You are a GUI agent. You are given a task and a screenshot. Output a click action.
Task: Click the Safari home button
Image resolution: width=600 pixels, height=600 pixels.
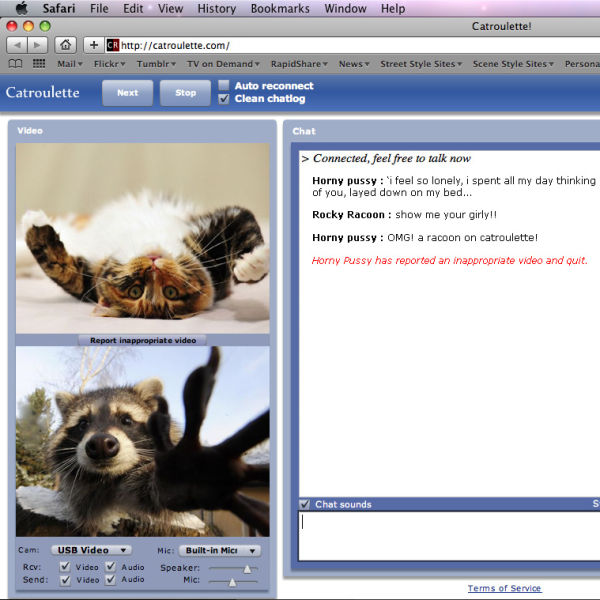pos(65,45)
